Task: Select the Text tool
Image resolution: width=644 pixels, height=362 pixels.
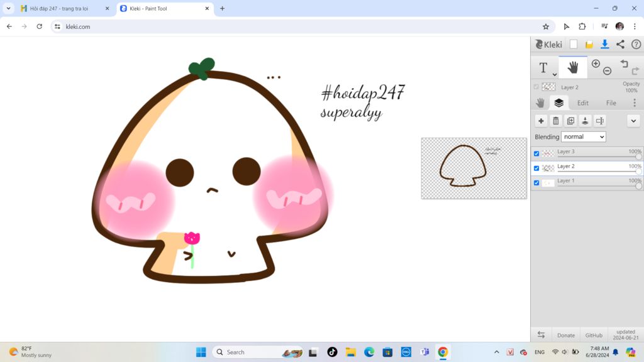Action: (x=543, y=67)
